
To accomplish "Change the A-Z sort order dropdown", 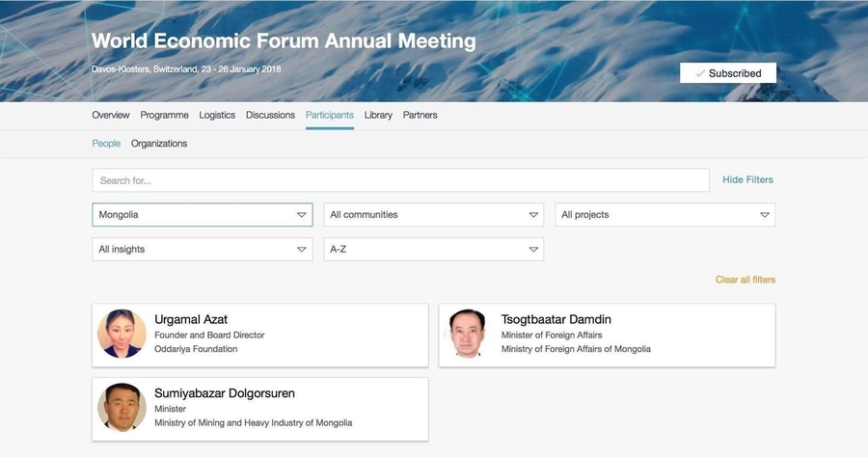I will [433, 250].
